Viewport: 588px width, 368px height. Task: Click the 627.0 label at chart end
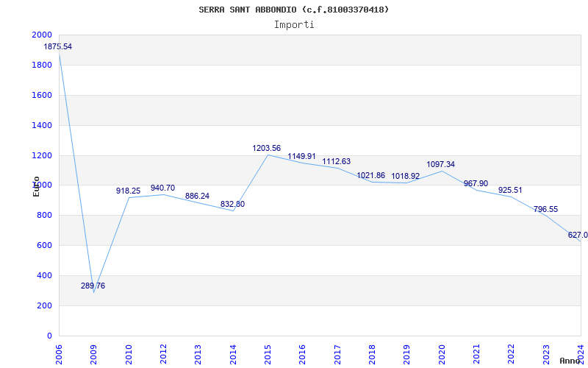point(578,236)
